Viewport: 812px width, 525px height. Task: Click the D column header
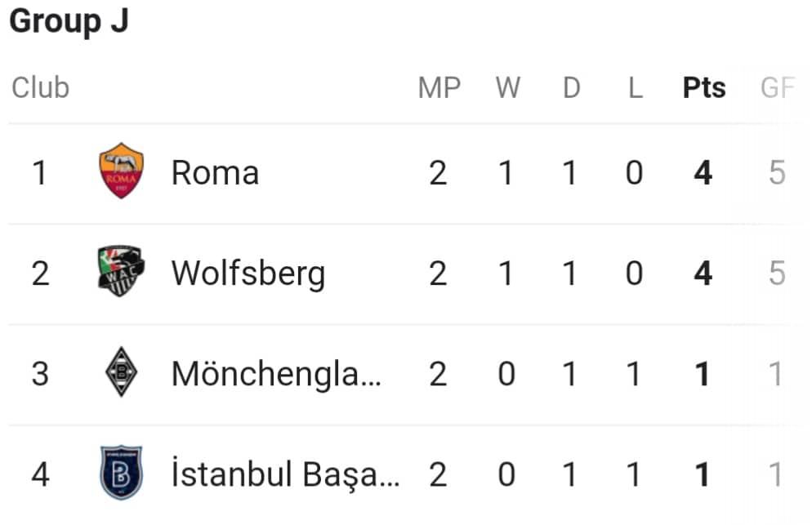pyautogui.click(x=572, y=87)
